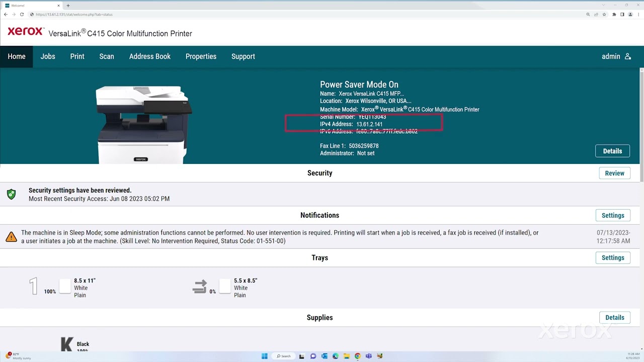Click the Name 'Xerox VersaLink C415 MFP...' text
This screenshot has width=644, height=362.
tap(371, 94)
